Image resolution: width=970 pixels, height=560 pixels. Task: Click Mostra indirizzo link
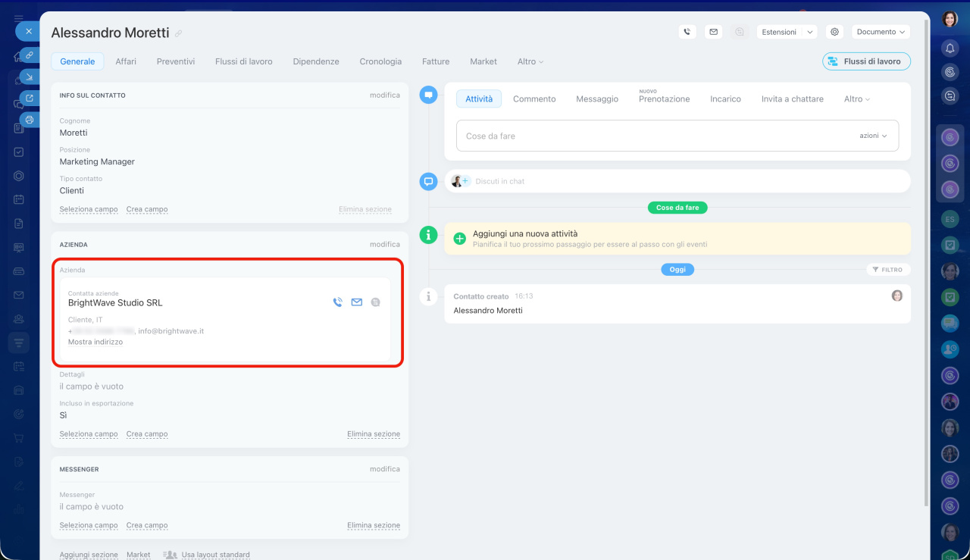95,342
